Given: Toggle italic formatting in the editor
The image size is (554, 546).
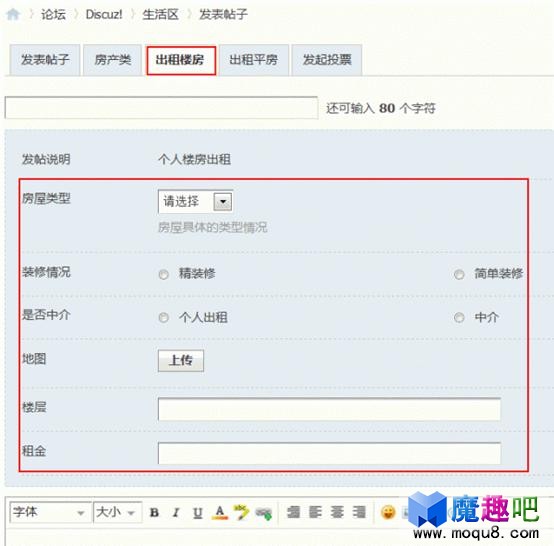Looking at the screenshot, I should (176, 512).
